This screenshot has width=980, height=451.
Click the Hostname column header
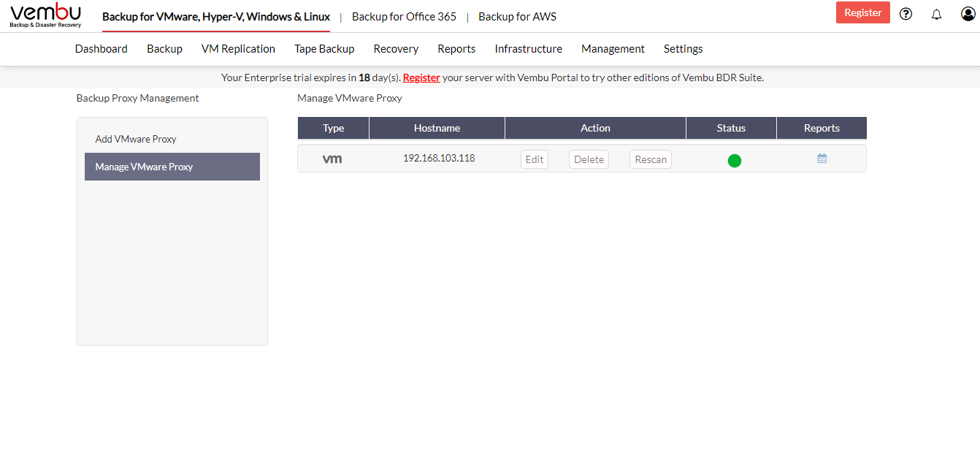[x=437, y=128]
